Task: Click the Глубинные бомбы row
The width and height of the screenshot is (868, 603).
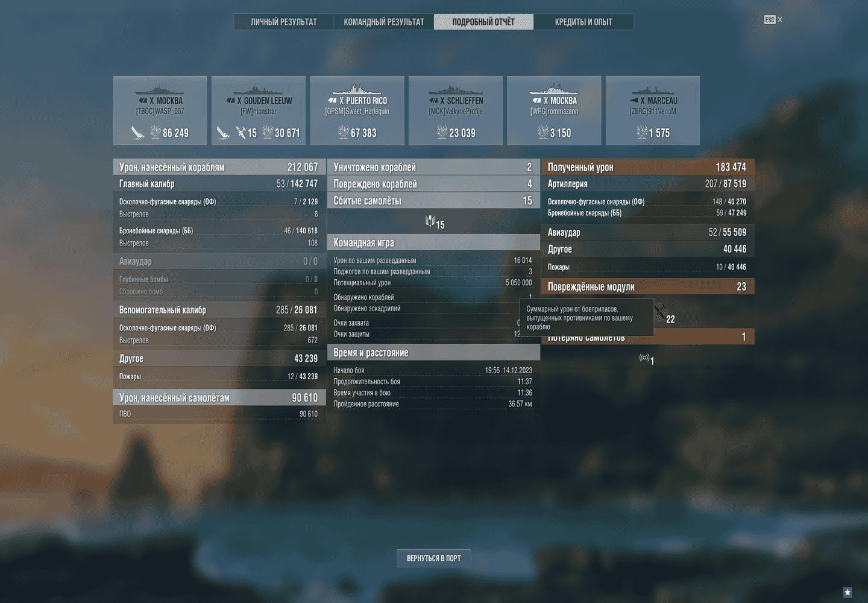Action: click(219, 279)
